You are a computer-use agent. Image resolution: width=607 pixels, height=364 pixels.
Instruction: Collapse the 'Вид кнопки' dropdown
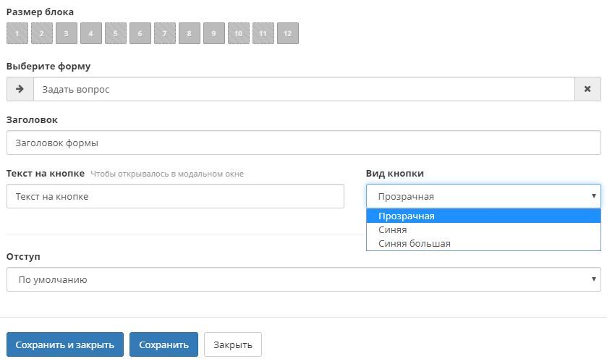click(x=483, y=196)
